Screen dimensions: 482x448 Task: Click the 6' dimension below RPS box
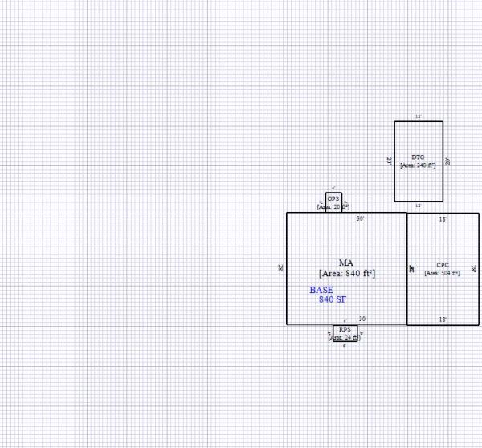[345, 346]
